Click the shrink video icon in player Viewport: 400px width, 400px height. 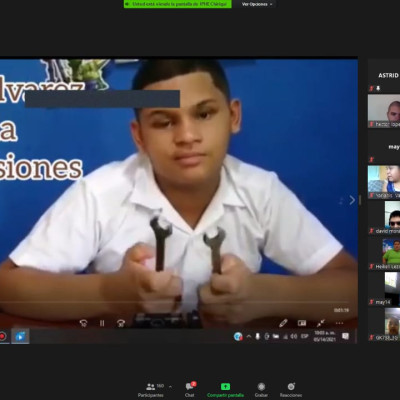[321, 323]
